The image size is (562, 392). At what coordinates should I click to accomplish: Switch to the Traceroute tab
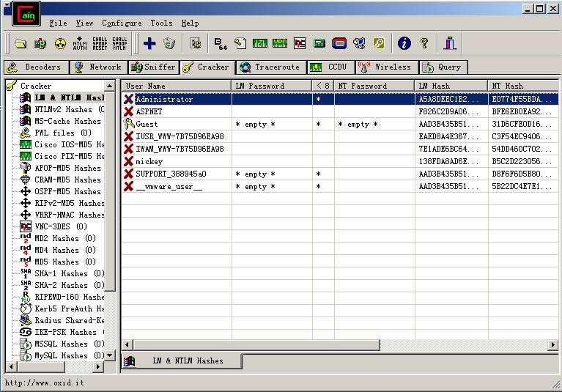pyautogui.click(x=270, y=67)
